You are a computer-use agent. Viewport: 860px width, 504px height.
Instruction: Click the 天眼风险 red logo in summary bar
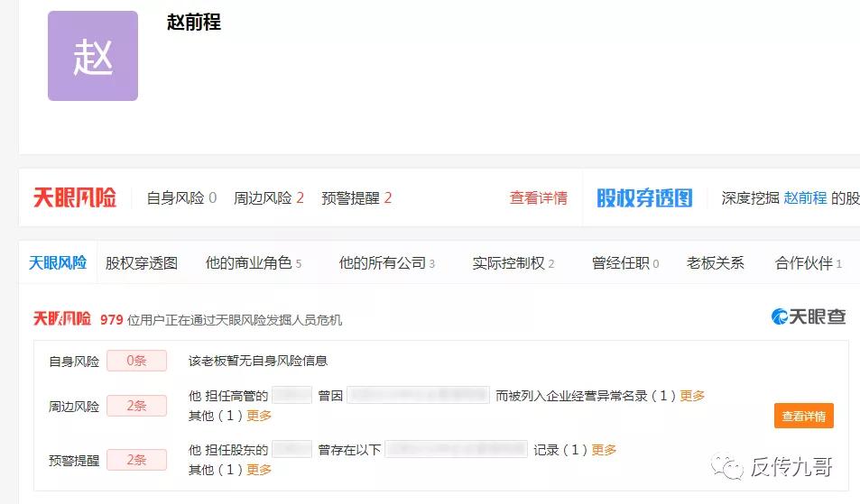point(75,198)
